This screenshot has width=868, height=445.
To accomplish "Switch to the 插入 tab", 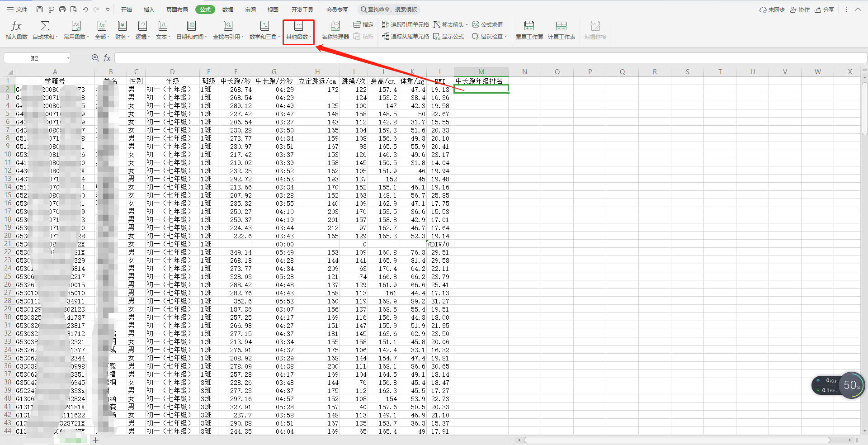I will 149,9.
